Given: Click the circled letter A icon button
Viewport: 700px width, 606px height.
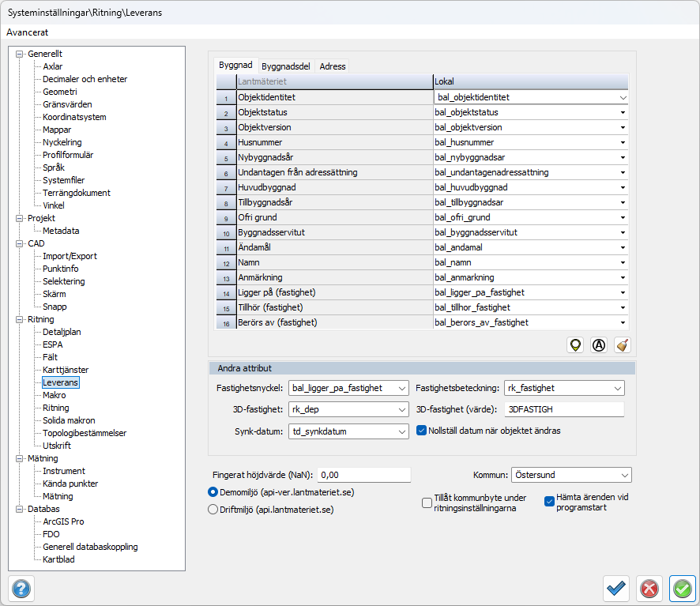Looking at the screenshot, I should point(599,345).
